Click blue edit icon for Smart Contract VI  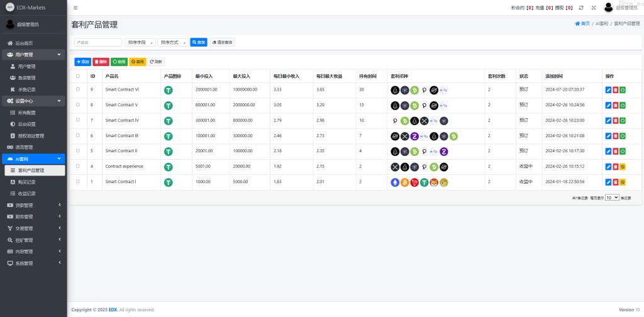pos(608,90)
